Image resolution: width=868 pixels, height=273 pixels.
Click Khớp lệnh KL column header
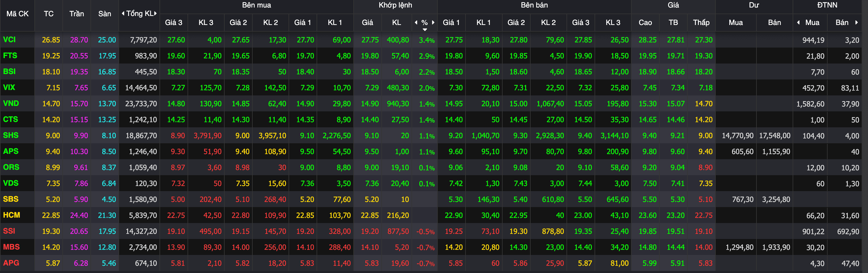pos(396,23)
